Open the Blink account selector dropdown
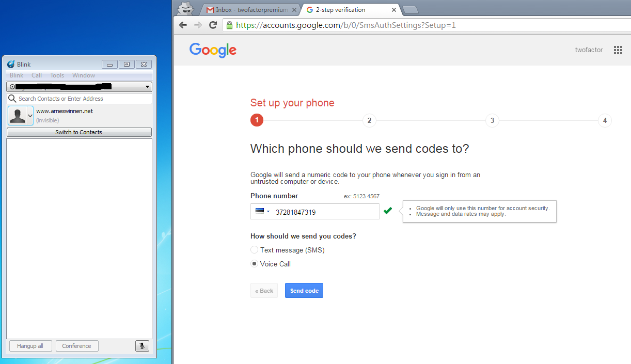This screenshot has width=631, height=364. click(x=79, y=87)
